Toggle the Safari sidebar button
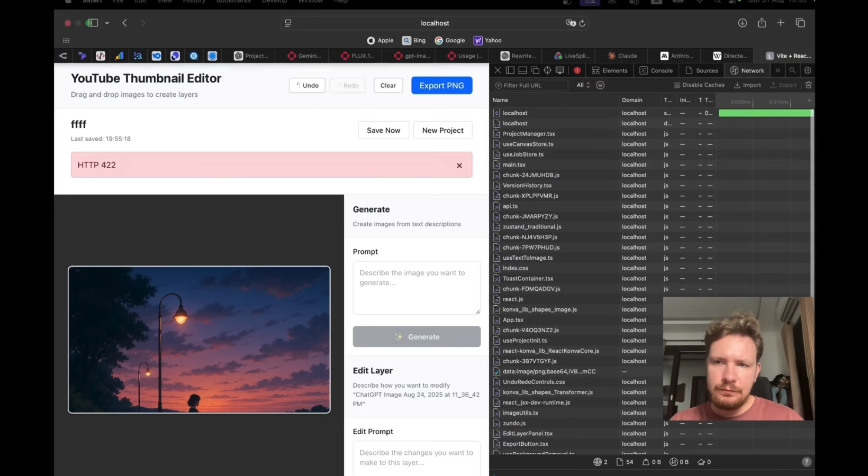This screenshot has width=868, height=476. (93, 23)
